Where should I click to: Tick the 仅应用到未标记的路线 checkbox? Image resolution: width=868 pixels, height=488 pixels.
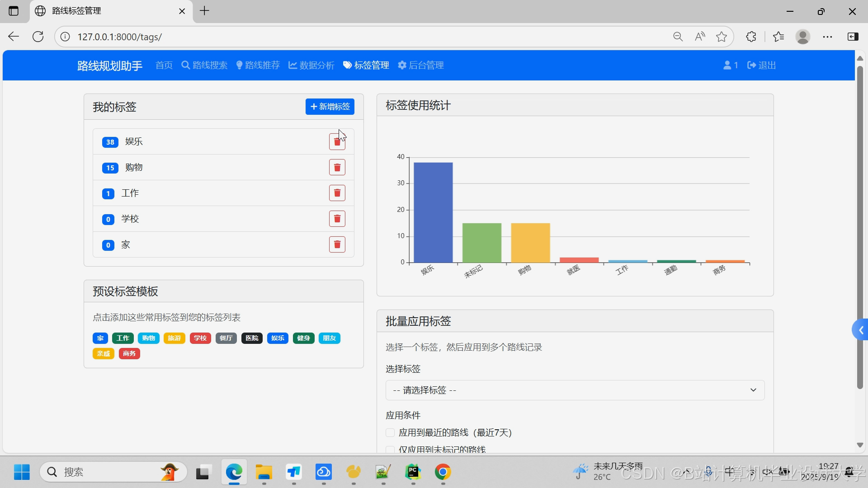(x=390, y=450)
